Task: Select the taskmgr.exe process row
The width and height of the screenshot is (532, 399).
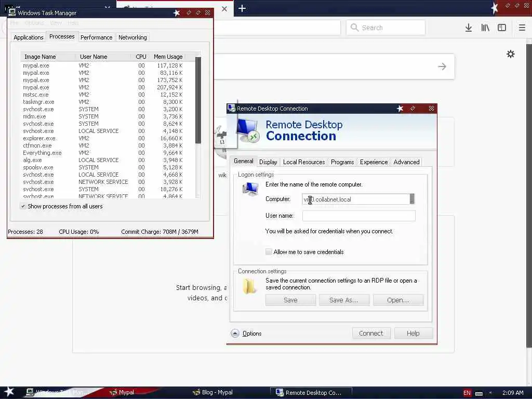Action: (108, 102)
